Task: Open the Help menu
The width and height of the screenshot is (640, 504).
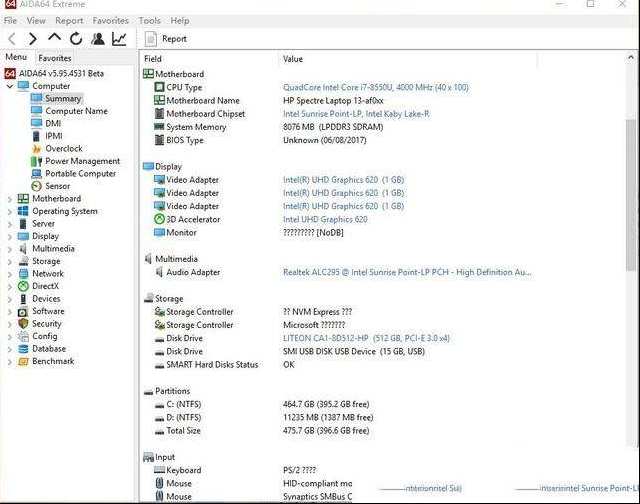Action: click(x=180, y=20)
